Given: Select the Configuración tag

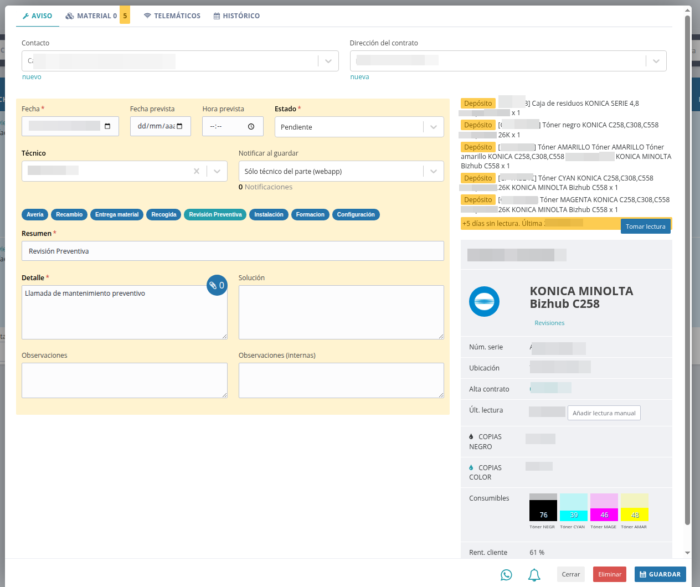Looking at the screenshot, I should pyautogui.click(x=356, y=215).
